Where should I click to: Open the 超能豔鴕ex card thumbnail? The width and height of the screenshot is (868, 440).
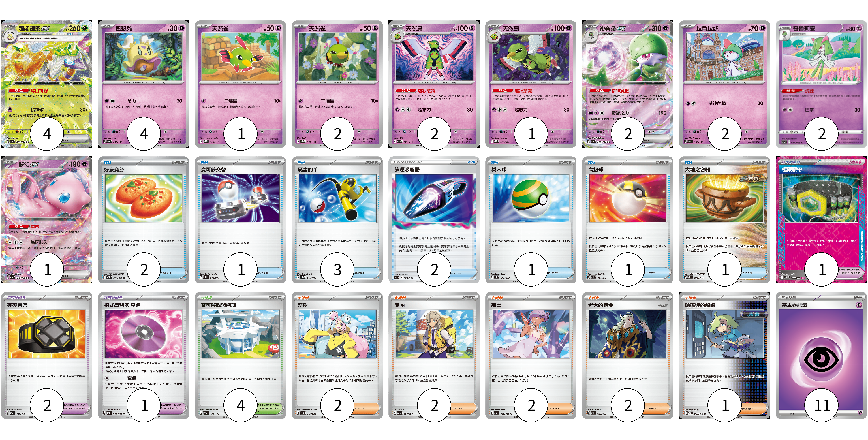point(46,84)
